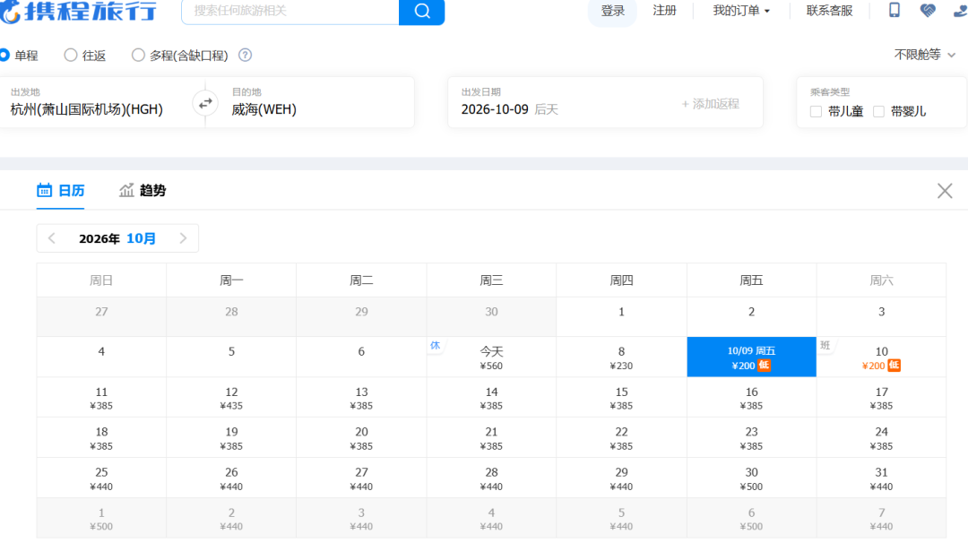The height and width of the screenshot is (560, 968).
Task: Go to the next month in the calendar
Action: coord(183,238)
